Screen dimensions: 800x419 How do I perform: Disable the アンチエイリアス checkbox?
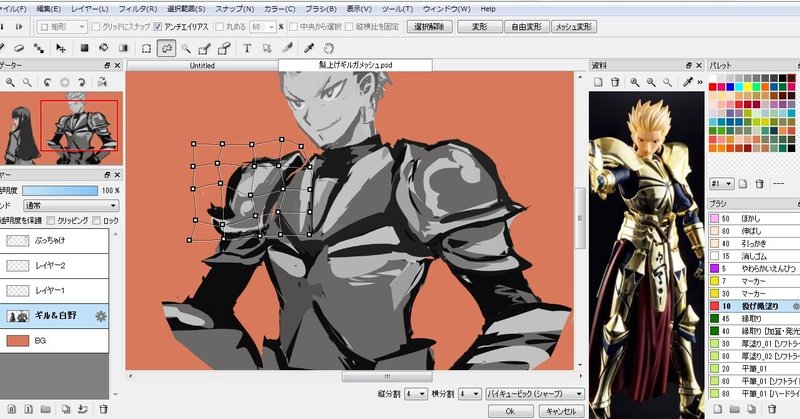(x=158, y=27)
